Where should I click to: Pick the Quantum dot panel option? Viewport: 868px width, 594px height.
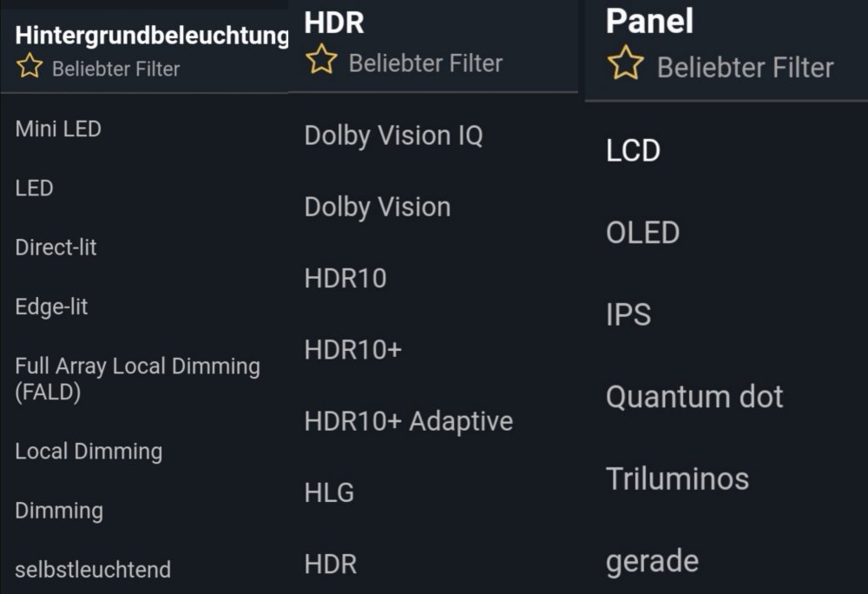tap(694, 397)
